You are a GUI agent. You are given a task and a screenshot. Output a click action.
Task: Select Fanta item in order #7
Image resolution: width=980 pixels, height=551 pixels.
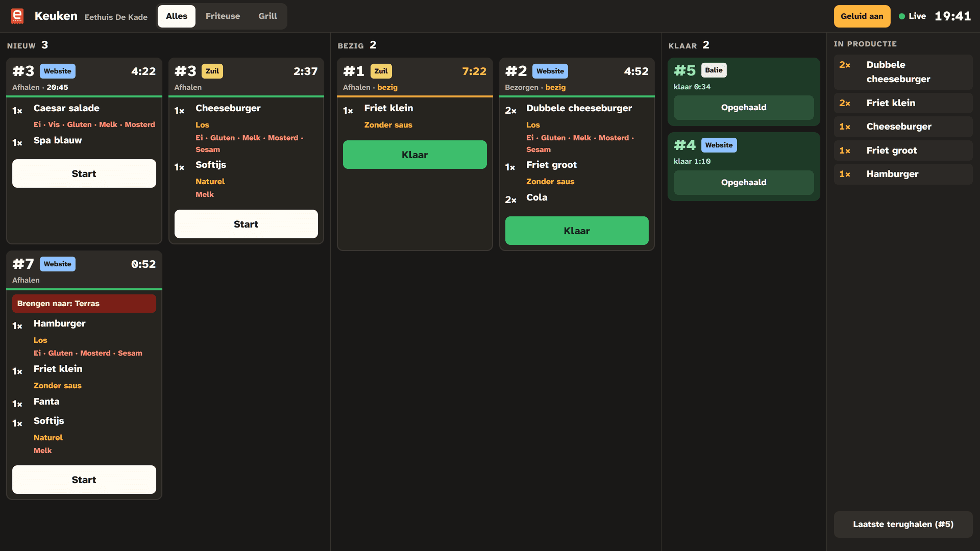point(46,402)
